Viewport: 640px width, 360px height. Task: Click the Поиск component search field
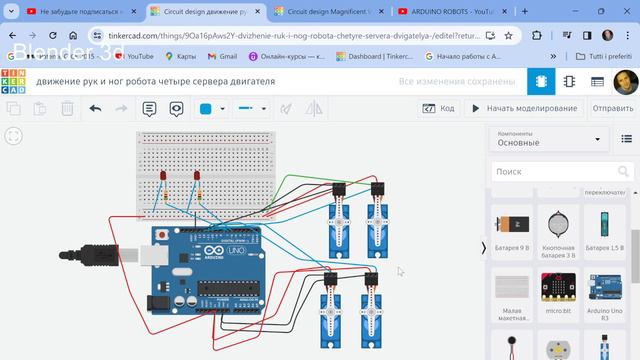[x=562, y=171]
